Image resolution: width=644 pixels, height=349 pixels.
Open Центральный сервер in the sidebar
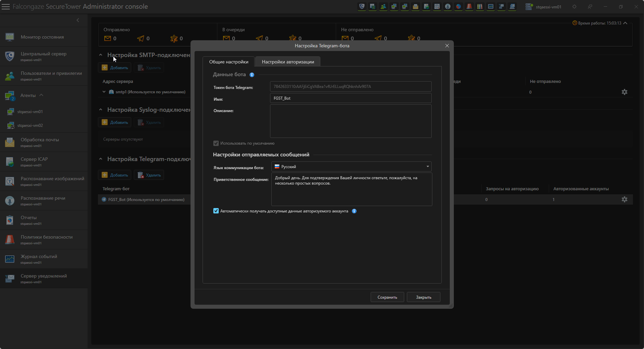[44, 56]
